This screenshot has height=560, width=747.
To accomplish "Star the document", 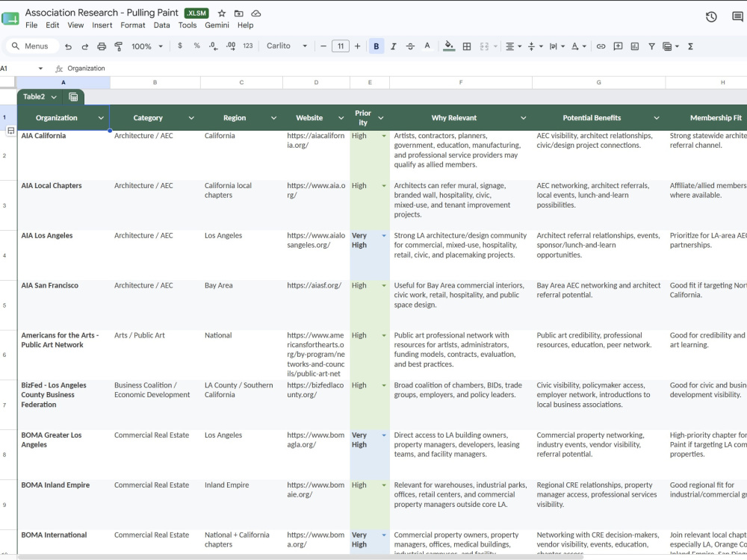I will [x=222, y=13].
